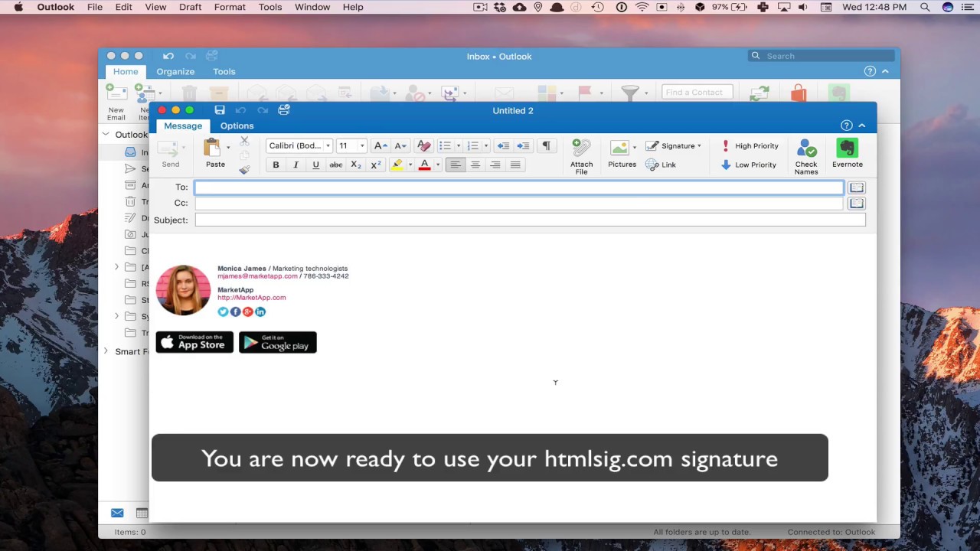Image resolution: width=980 pixels, height=551 pixels.
Task: Insert Pictures into message
Action: (x=621, y=153)
